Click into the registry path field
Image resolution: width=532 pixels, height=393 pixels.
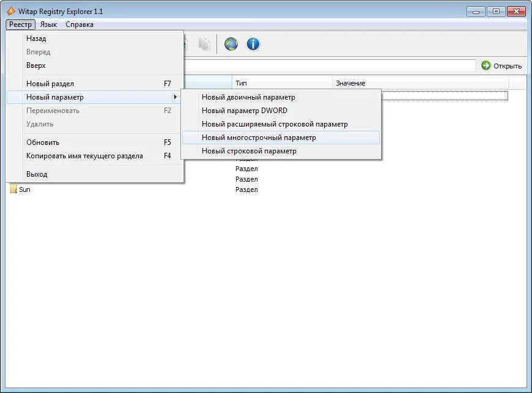click(x=330, y=66)
